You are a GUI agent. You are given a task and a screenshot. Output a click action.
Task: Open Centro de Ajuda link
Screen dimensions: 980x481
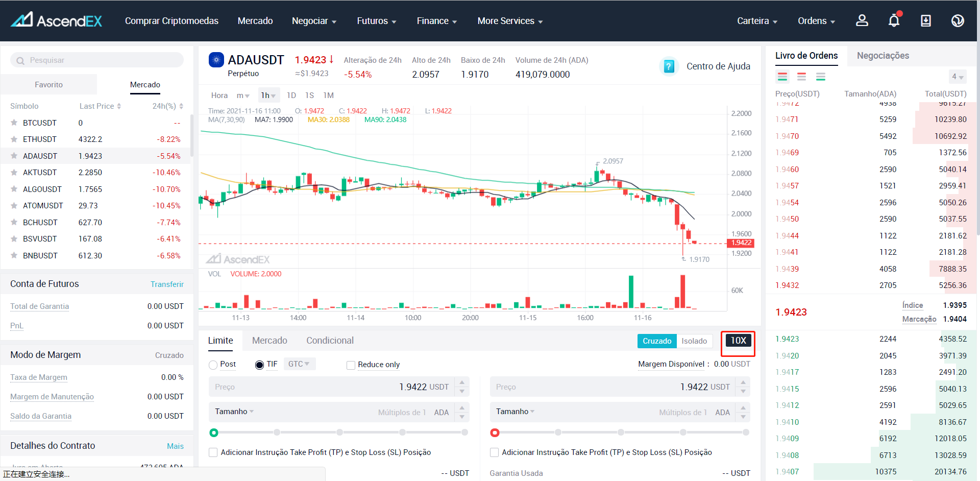[718, 66]
